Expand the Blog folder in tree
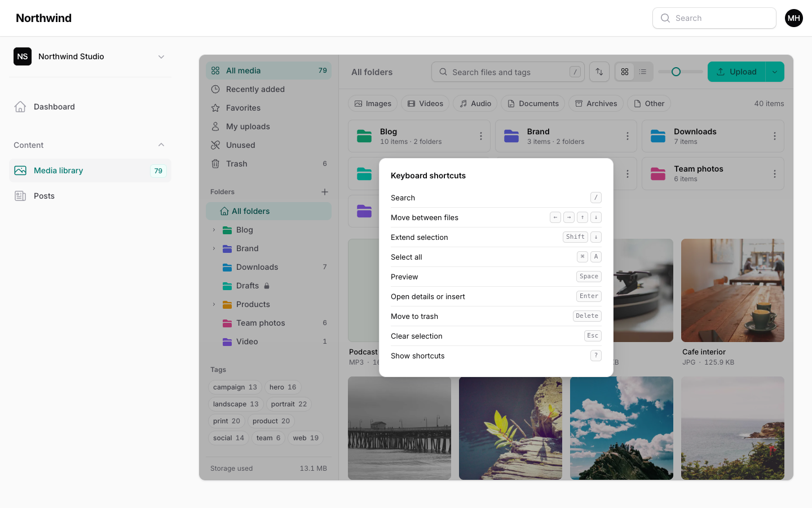 (214, 230)
